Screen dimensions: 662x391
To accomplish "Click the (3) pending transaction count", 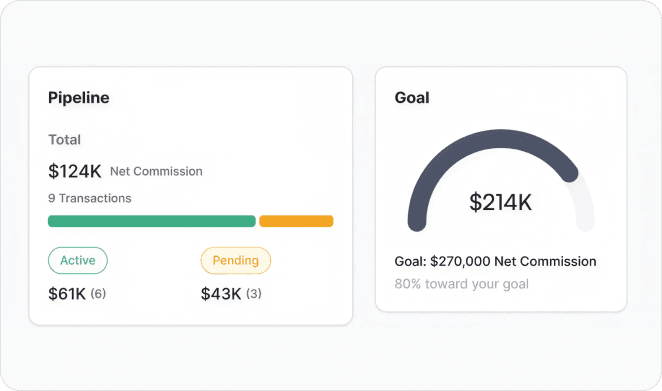I will [254, 293].
